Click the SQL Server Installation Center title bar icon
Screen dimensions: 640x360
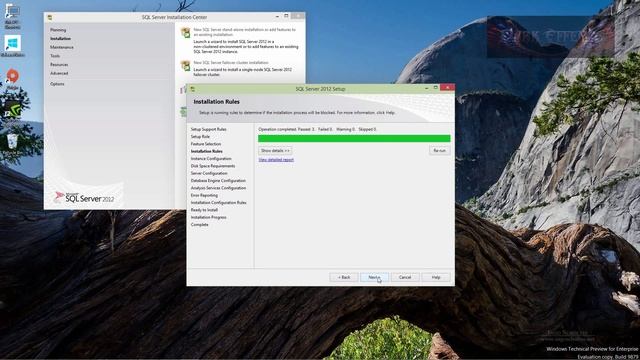[x=50, y=17]
